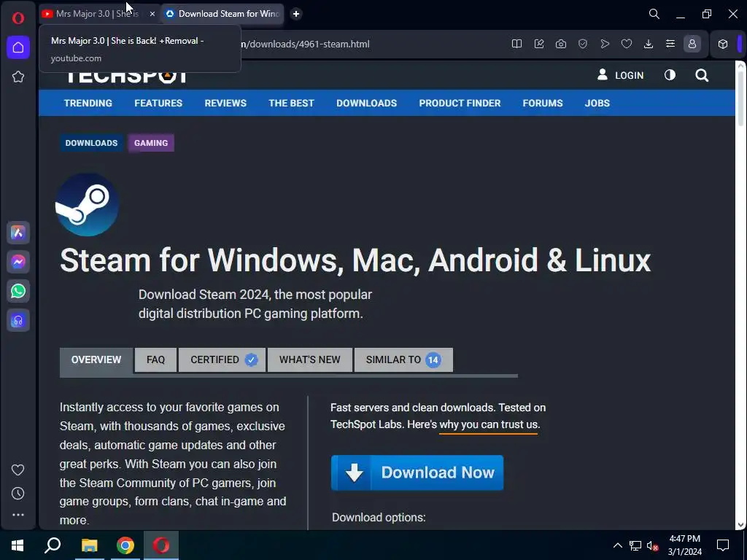
Task: Open the JOBS nav item
Action: click(x=597, y=103)
